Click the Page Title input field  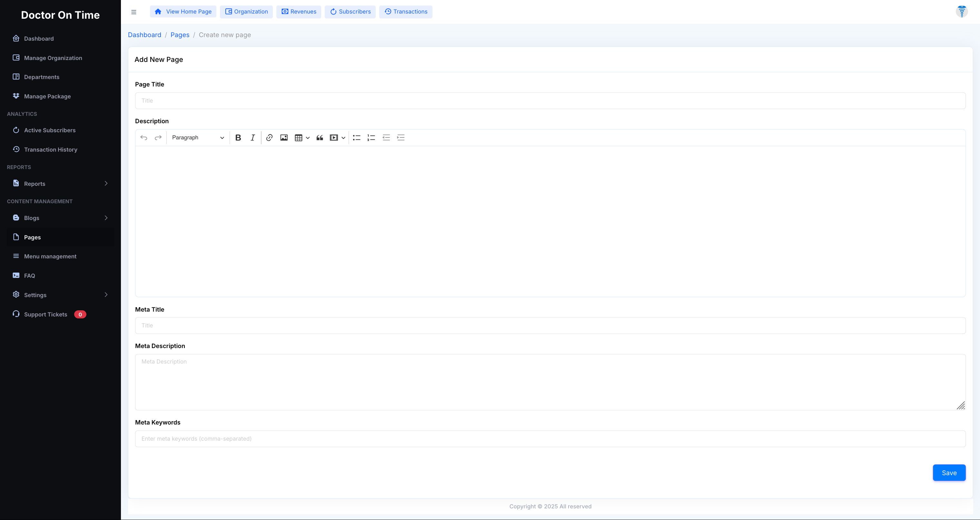550,101
